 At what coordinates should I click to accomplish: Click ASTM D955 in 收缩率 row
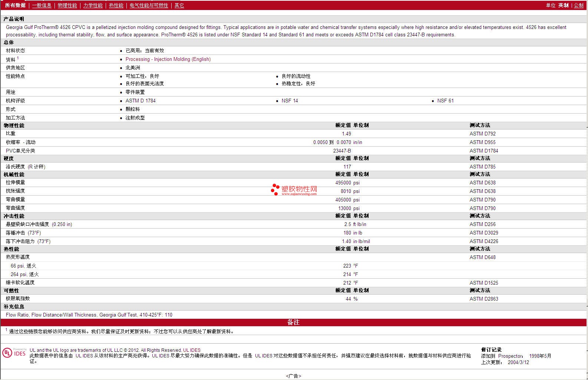[x=482, y=142]
